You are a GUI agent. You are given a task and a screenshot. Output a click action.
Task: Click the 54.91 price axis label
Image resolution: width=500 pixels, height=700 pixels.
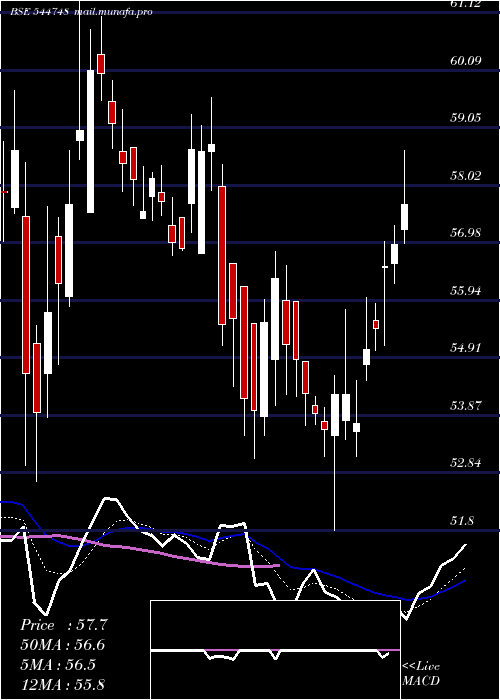(x=466, y=348)
